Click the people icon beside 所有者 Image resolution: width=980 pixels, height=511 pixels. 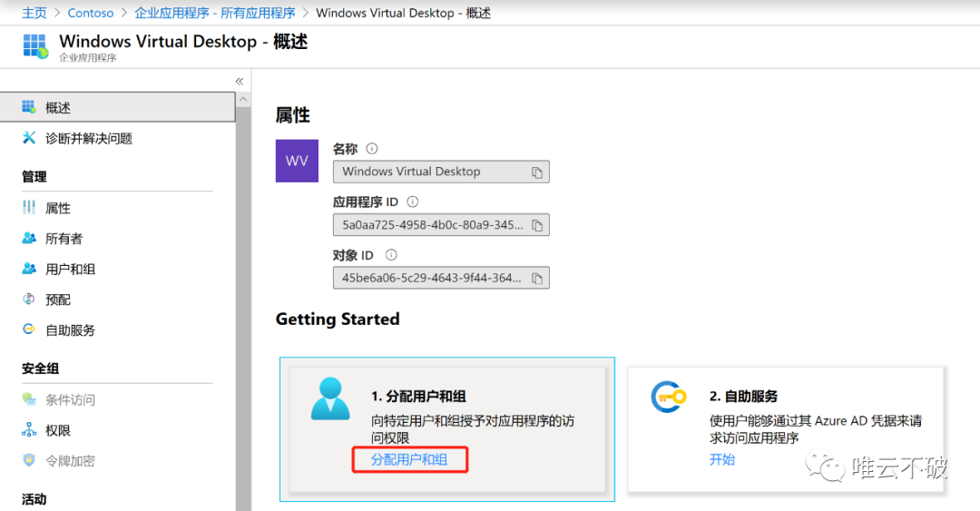tap(29, 238)
